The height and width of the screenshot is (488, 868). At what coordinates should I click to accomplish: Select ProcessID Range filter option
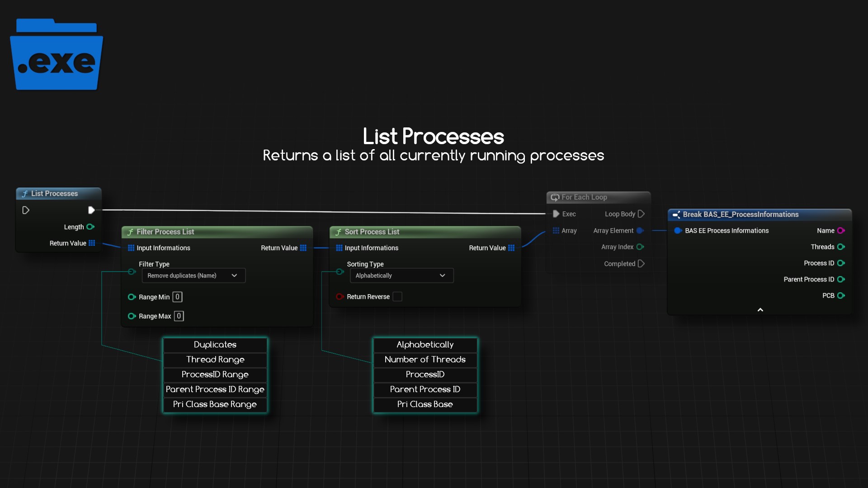coord(215,375)
